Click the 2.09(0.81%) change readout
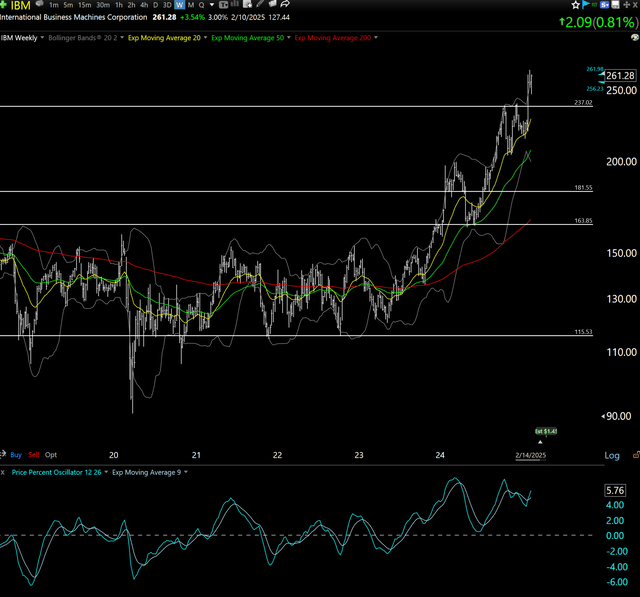The width and height of the screenshot is (640, 597). pyautogui.click(x=598, y=22)
